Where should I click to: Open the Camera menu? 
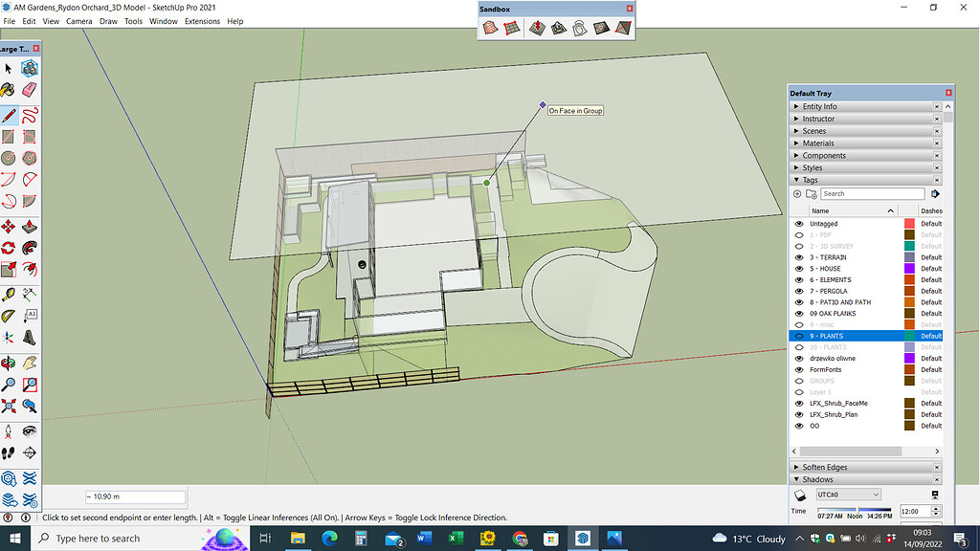pos(78,20)
